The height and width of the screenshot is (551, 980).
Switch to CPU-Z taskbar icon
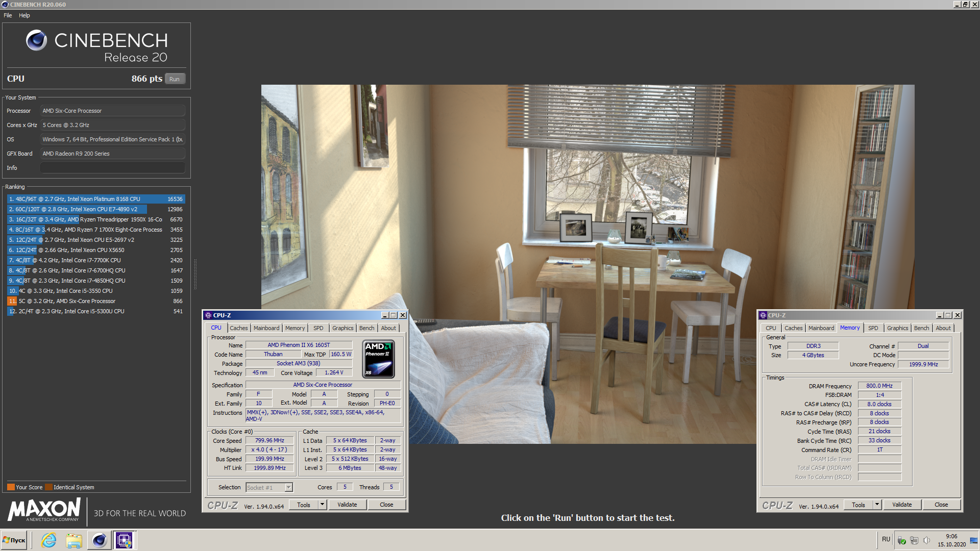(x=124, y=540)
